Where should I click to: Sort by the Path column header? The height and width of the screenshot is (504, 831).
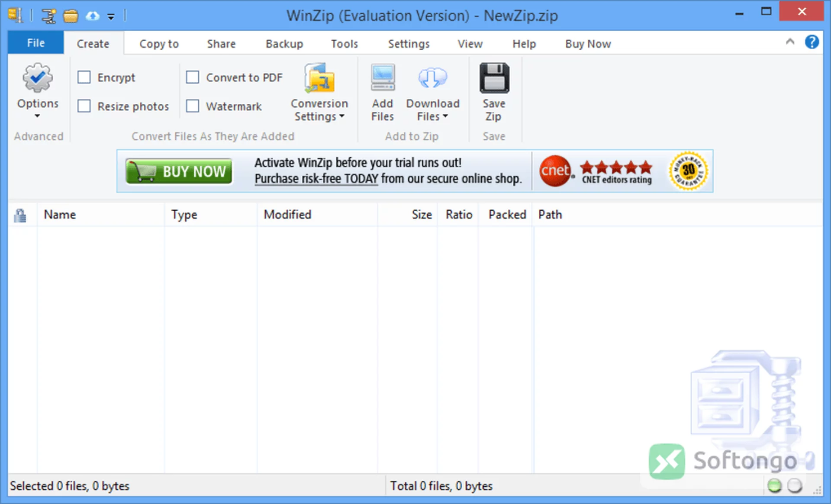[678, 215]
